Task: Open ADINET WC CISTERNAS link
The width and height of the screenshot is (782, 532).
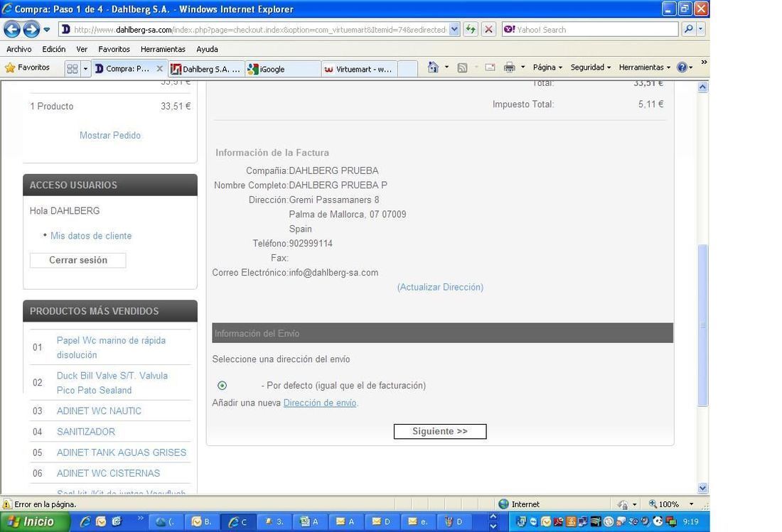Action: pyautogui.click(x=108, y=473)
